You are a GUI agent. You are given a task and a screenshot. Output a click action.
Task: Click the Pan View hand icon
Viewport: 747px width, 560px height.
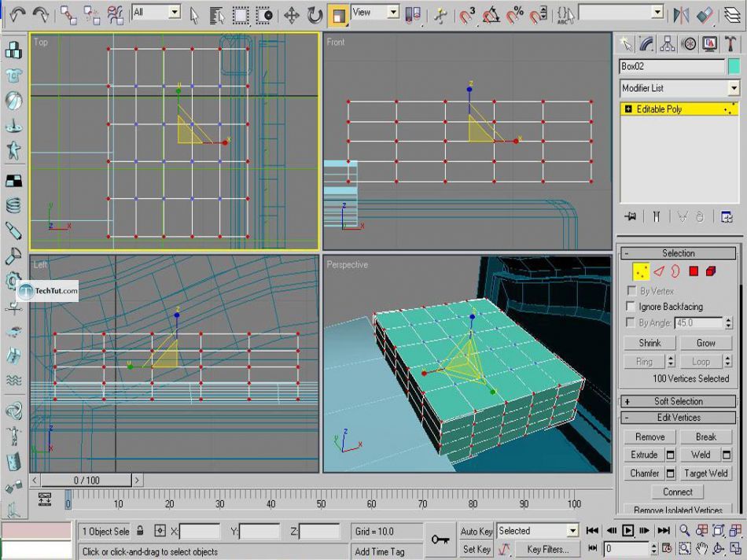pyautogui.click(x=701, y=548)
